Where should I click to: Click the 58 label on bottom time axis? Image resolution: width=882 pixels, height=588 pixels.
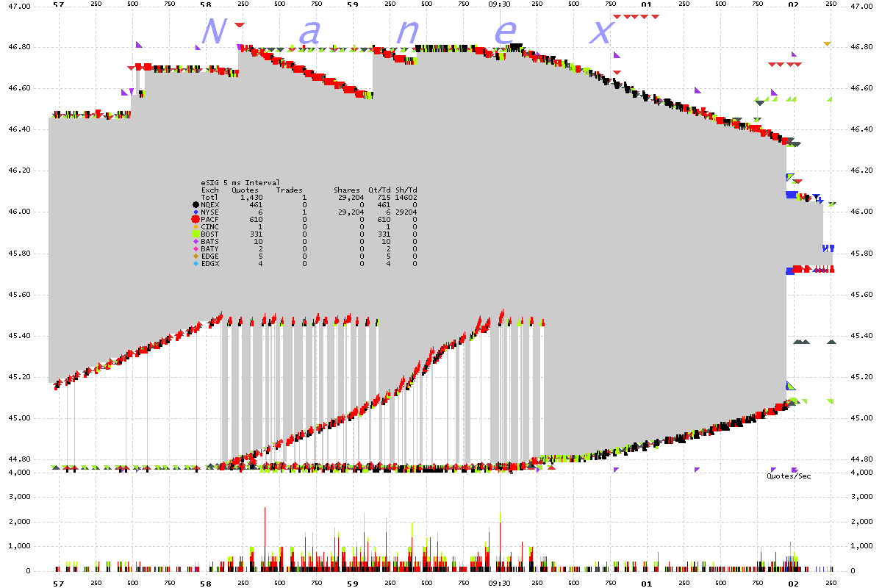point(206,583)
